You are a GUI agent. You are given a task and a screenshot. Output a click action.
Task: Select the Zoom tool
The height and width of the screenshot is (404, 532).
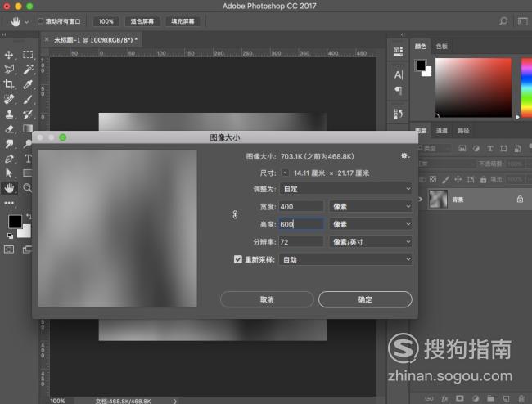click(x=27, y=188)
